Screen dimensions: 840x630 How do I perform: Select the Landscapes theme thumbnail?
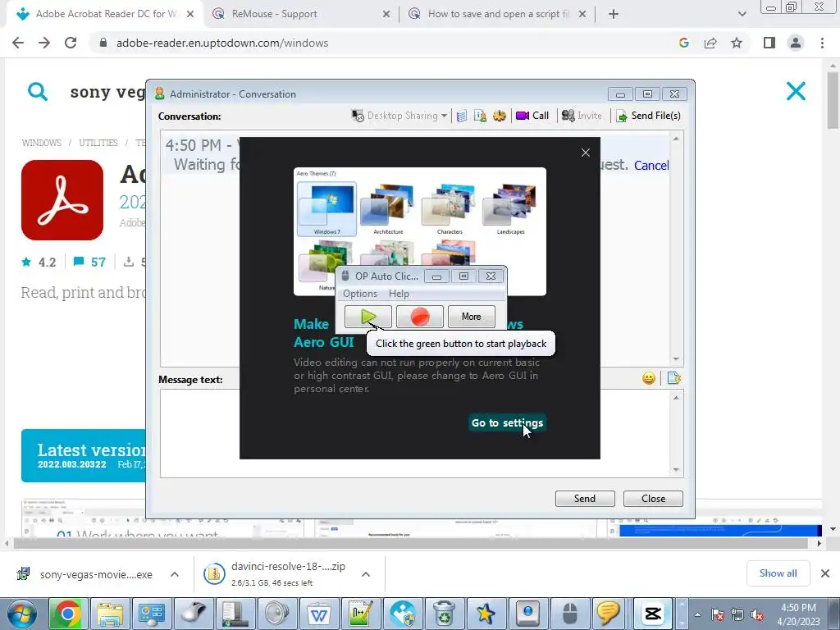[510, 209]
